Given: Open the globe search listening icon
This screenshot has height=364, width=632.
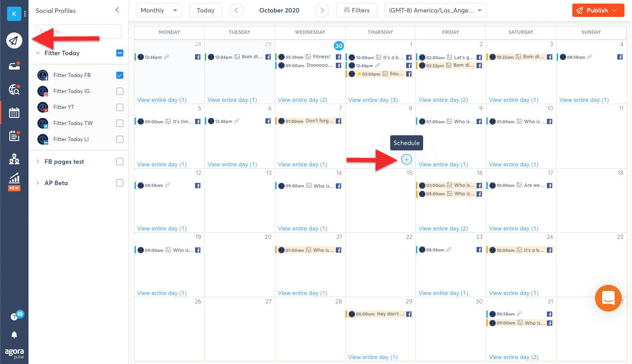Looking at the screenshot, I should click(x=14, y=89).
